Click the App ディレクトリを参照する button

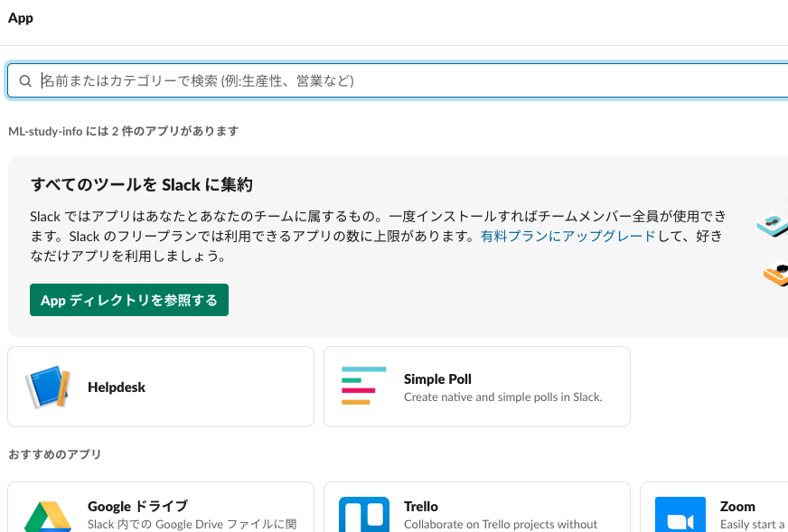(129, 300)
